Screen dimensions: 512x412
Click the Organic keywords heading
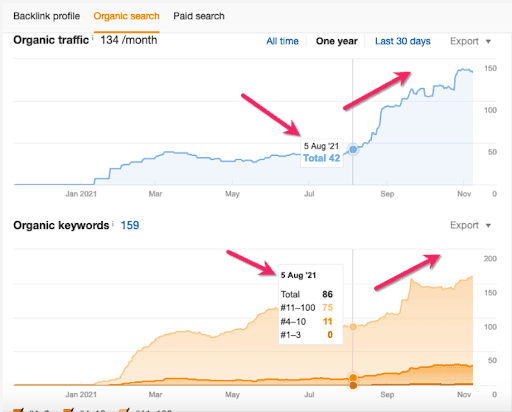(61, 225)
